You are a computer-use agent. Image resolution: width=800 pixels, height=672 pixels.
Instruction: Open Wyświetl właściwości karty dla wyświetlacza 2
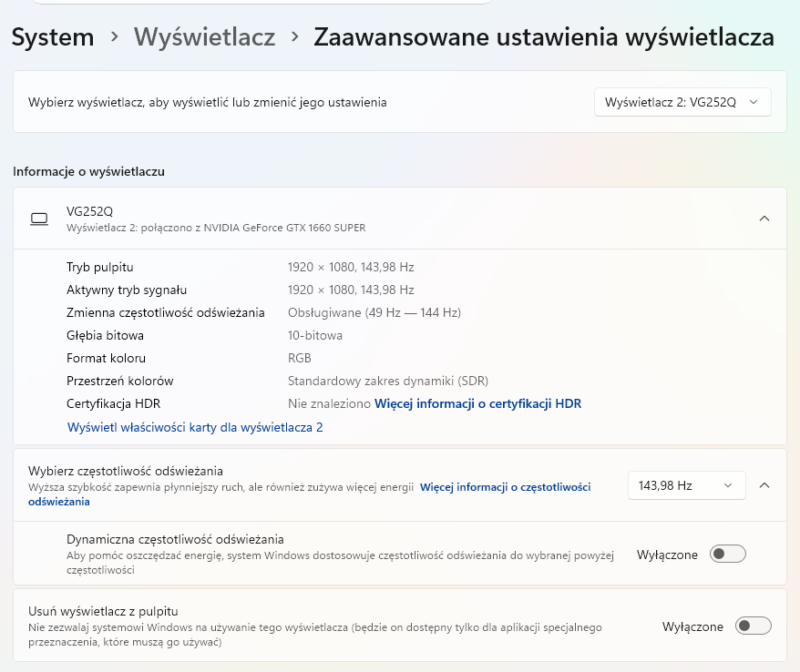(195, 427)
